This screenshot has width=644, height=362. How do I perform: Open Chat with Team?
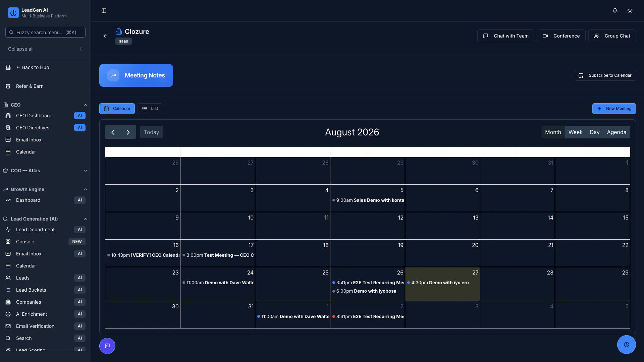(506, 36)
